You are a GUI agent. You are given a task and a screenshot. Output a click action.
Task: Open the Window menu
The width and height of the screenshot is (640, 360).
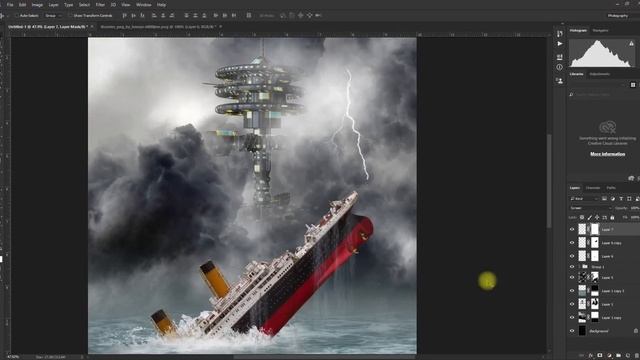point(143,5)
